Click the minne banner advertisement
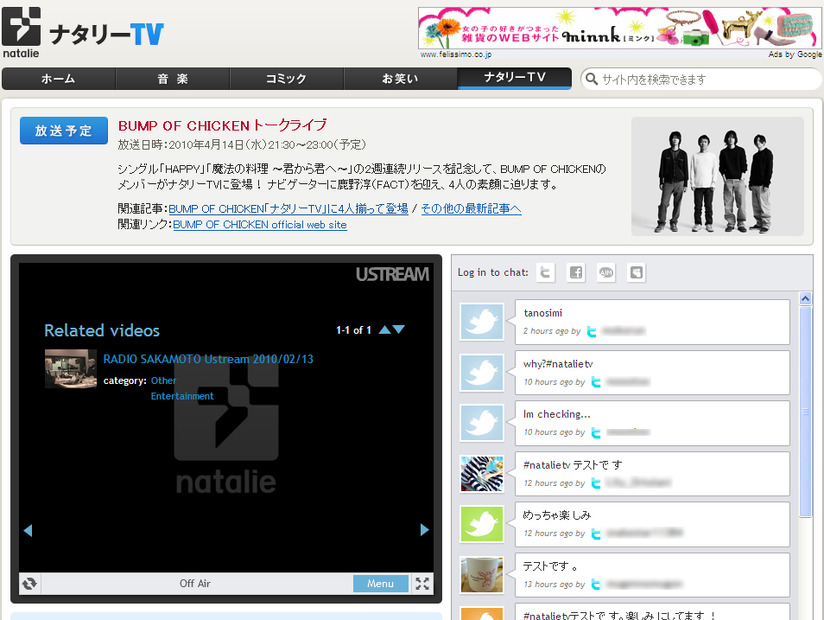824x620 pixels. (619, 28)
